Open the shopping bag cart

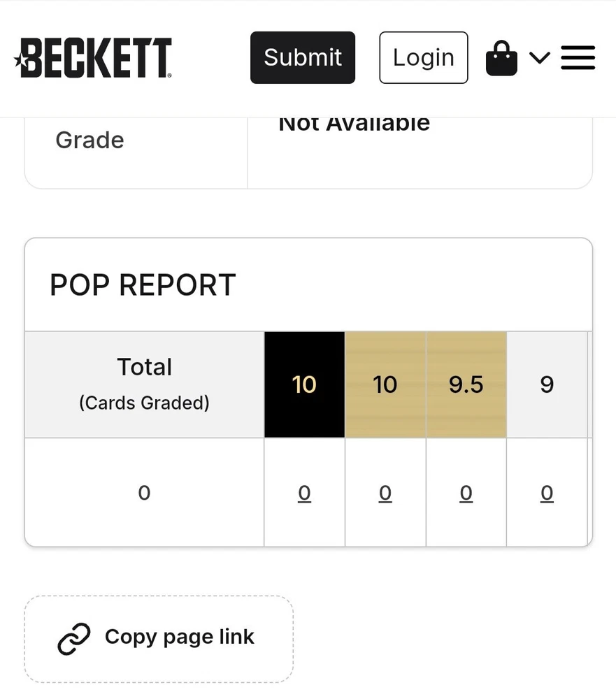pyautogui.click(x=501, y=58)
